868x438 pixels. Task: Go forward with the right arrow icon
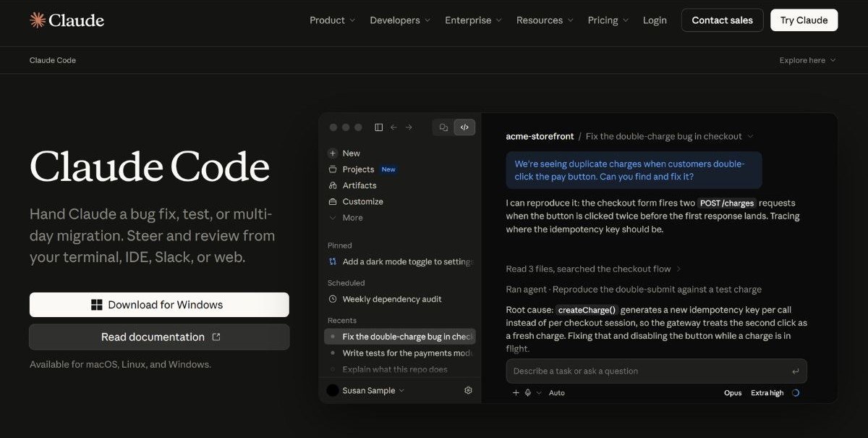[x=409, y=127]
